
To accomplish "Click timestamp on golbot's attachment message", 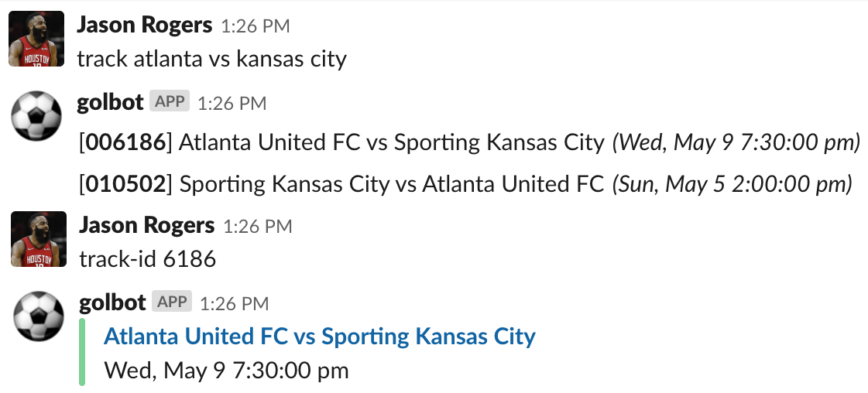I will 234,303.
